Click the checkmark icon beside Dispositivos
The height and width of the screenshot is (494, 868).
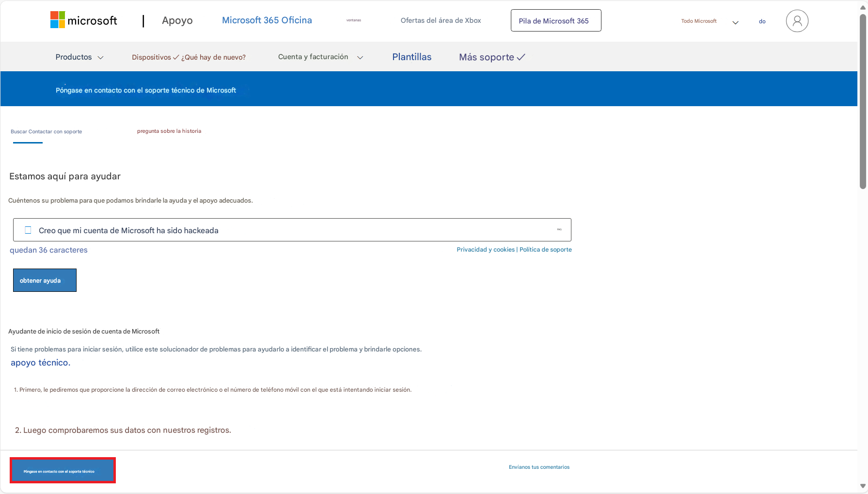click(x=175, y=57)
